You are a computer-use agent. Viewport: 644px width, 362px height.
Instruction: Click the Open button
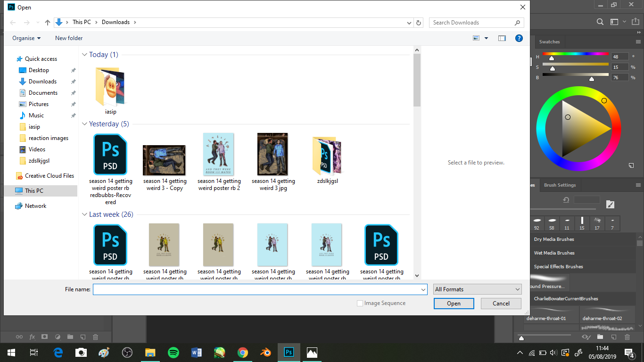point(454,303)
